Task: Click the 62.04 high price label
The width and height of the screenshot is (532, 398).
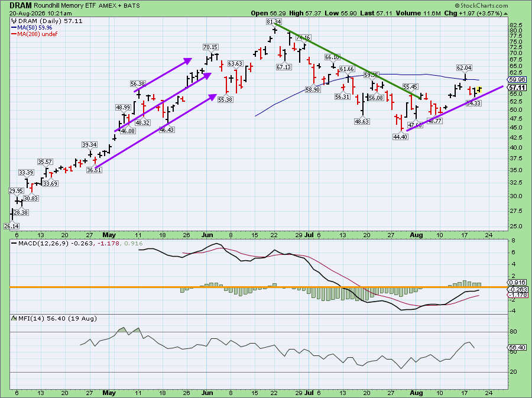Action: coord(464,68)
